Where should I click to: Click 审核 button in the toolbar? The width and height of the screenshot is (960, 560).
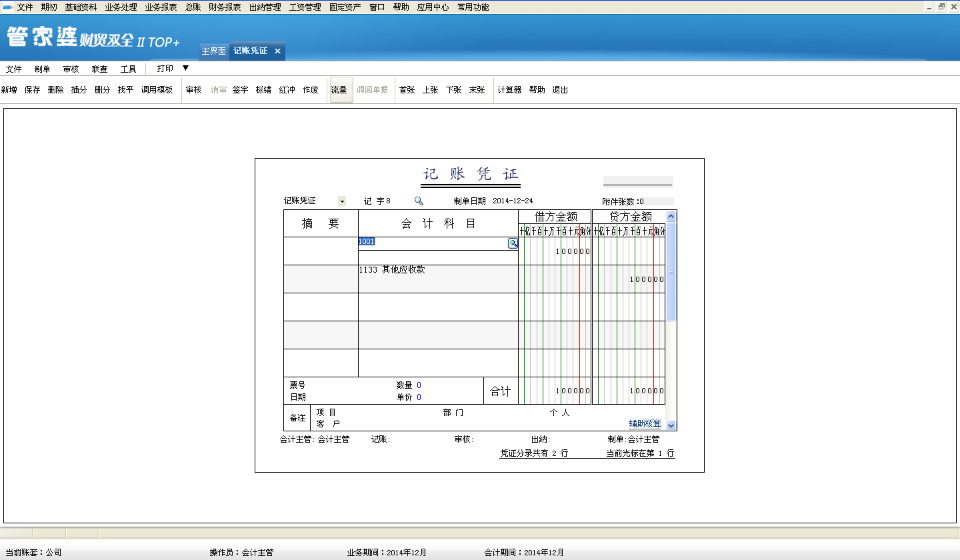193,90
